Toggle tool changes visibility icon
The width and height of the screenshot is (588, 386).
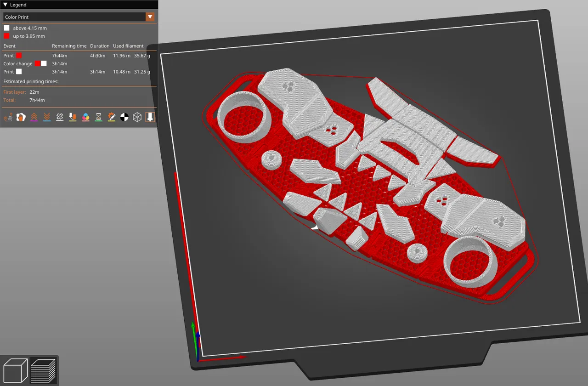click(x=73, y=117)
